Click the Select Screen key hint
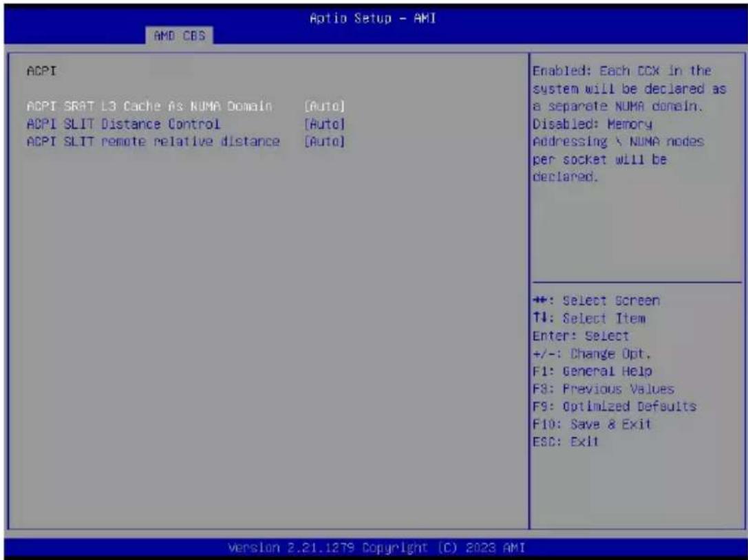 coord(597,301)
